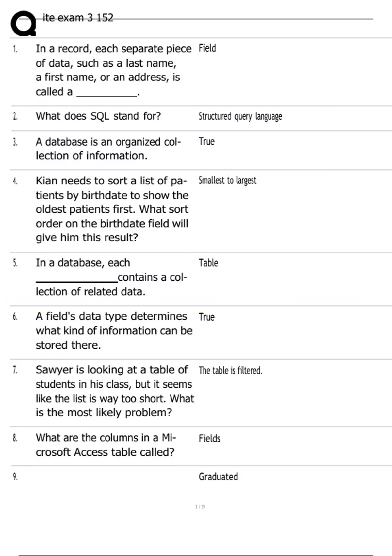Click the field's data type statement
The width and height of the screenshot is (392, 556).
114,331
